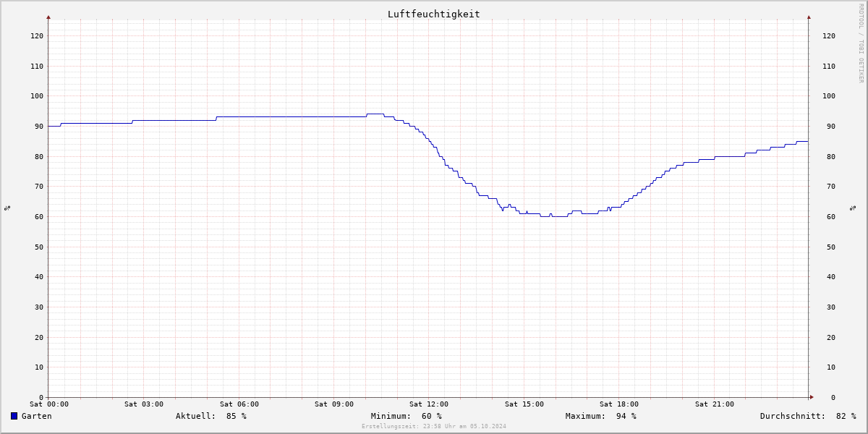Click the Sat 12:00 time axis label

[x=429, y=404]
